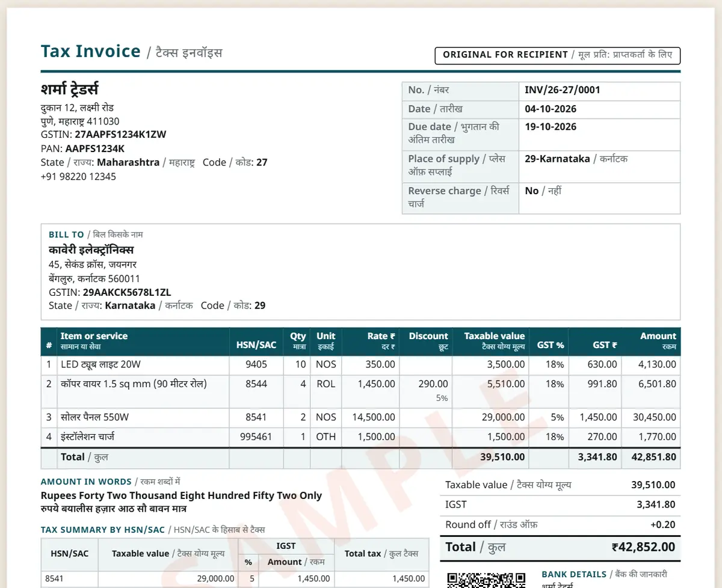Select item "सोलर पैनल 550W"
This screenshot has height=588, width=722.
[x=95, y=417]
